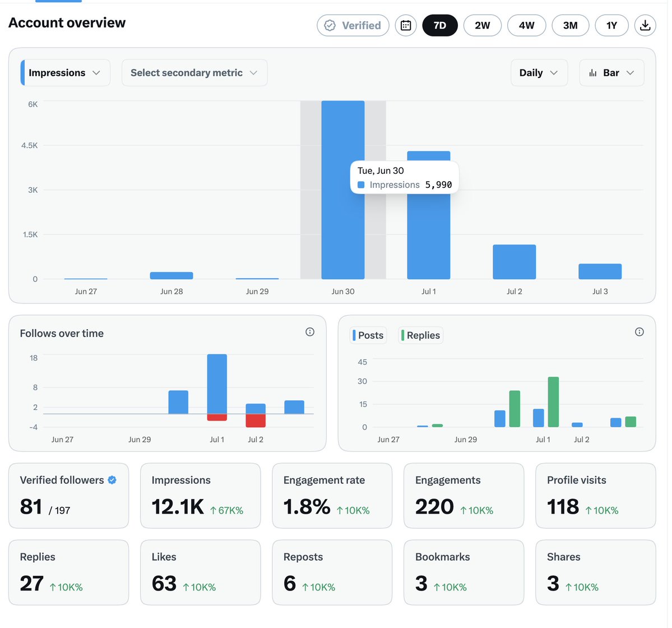Toggle the Posts legend series

click(x=369, y=335)
